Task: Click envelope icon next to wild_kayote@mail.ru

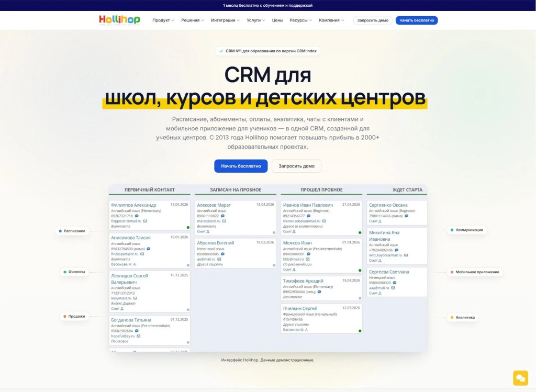Action: coord(406,255)
